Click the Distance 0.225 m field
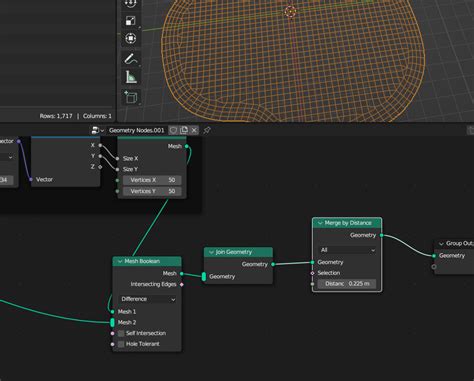 coord(347,284)
